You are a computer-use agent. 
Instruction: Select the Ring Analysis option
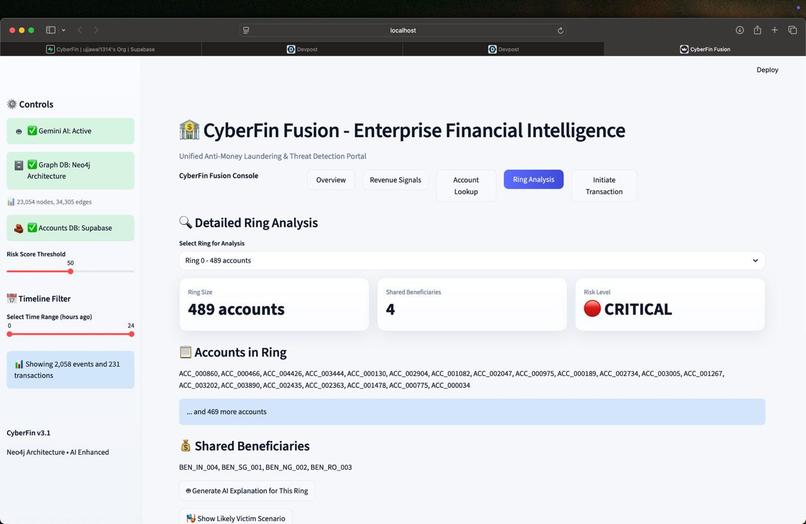tap(533, 179)
